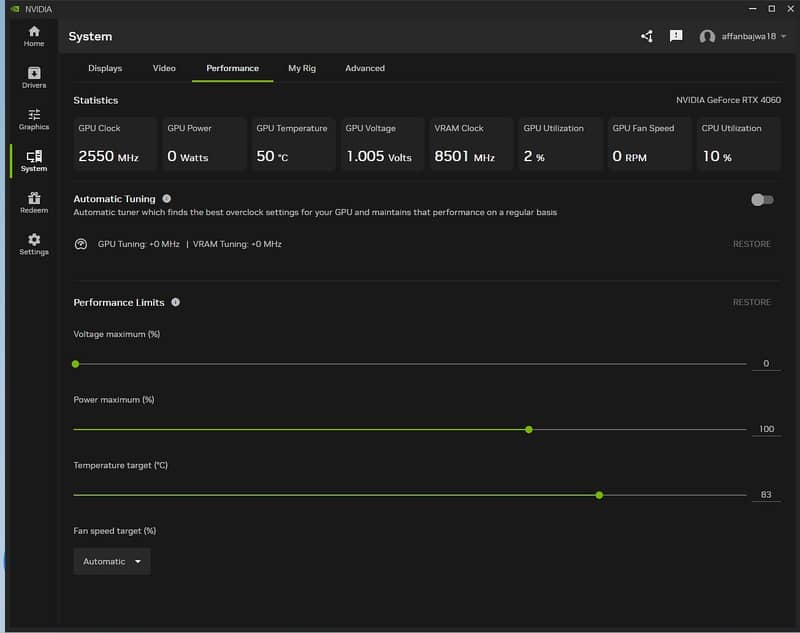Click the Power maximum slider handle

[529, 429]
